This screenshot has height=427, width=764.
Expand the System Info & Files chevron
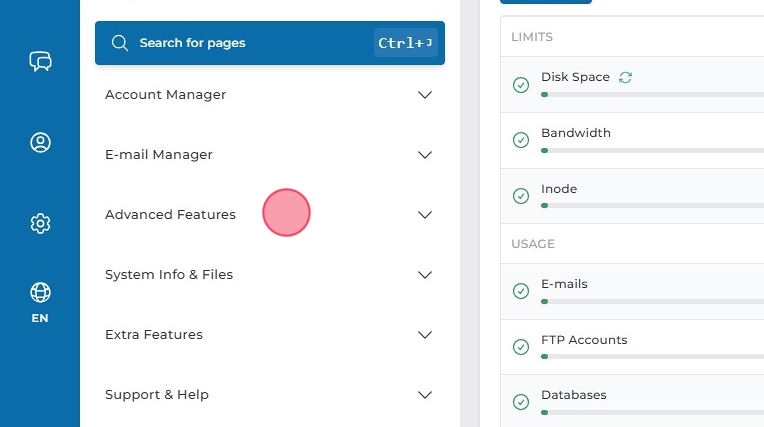click(425, 275)
